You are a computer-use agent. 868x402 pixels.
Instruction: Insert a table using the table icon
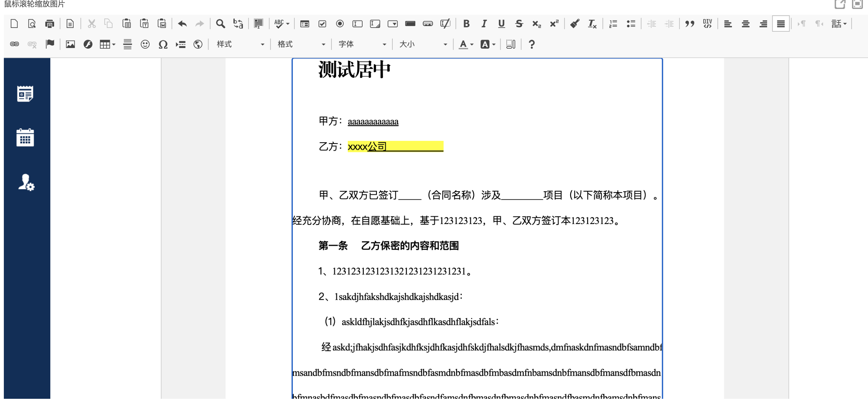click(x=105, y=44)
